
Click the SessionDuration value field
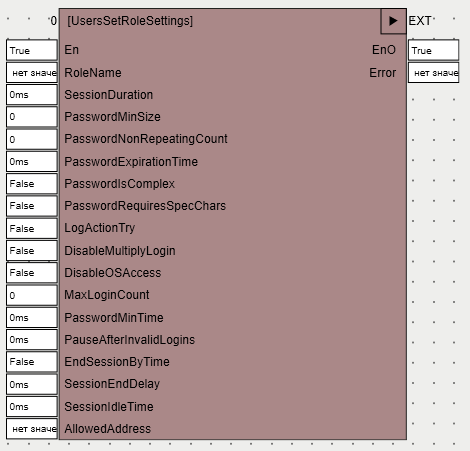click(32, 95)
